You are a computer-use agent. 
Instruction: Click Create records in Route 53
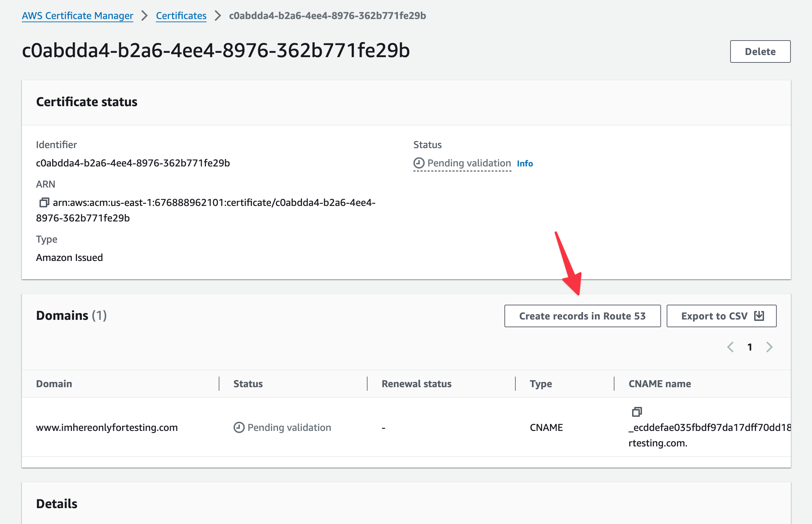[582, 316]
